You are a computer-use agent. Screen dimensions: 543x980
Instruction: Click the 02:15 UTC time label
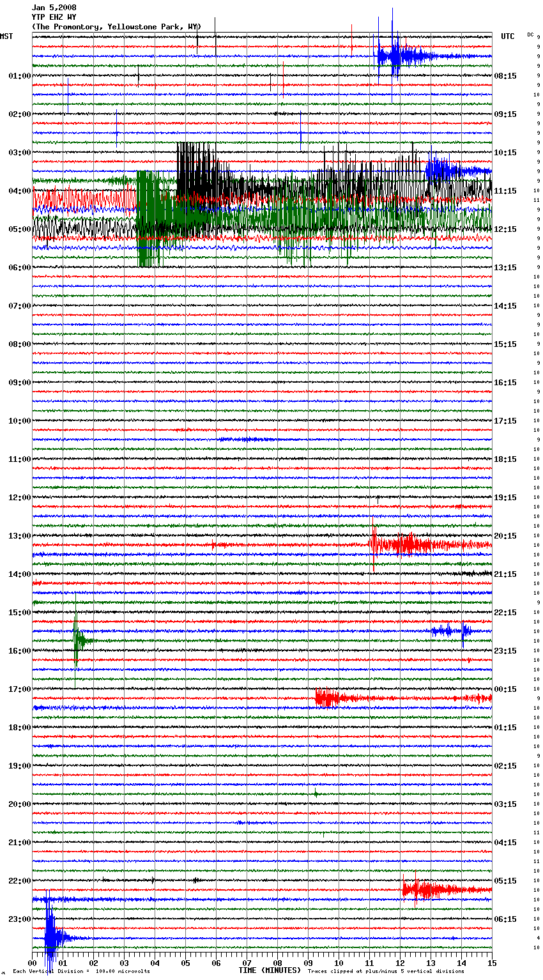(505, 766)
